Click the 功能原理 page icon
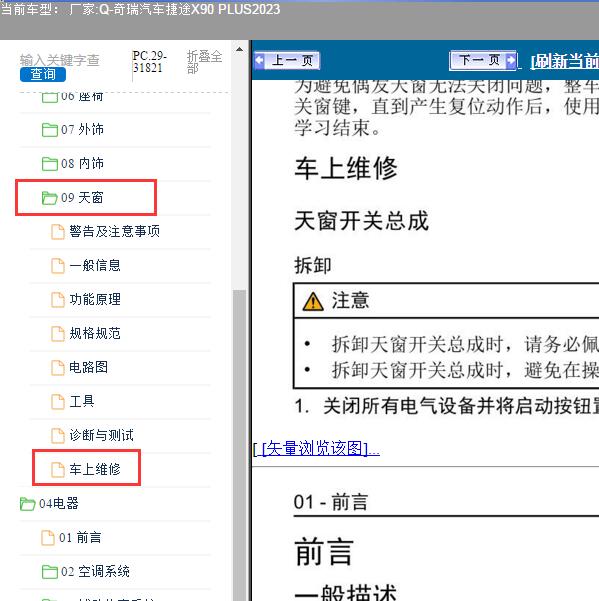 pos(58,300)
